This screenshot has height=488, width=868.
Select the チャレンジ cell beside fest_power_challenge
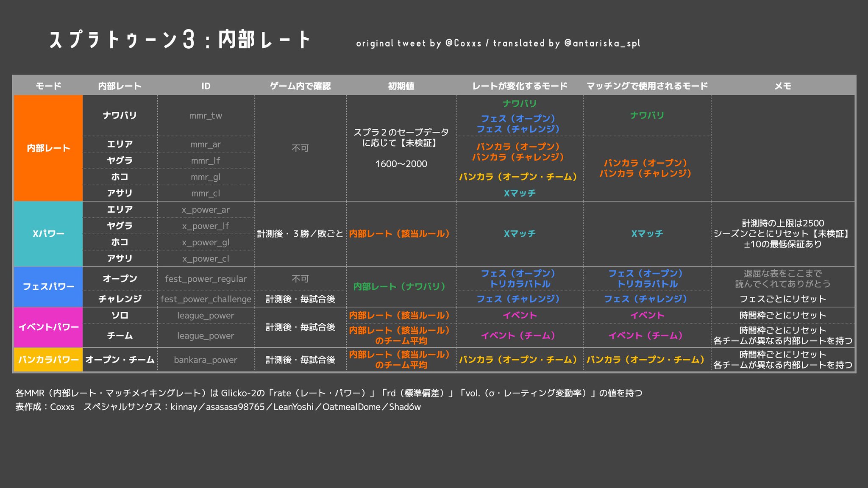point(120,299)
